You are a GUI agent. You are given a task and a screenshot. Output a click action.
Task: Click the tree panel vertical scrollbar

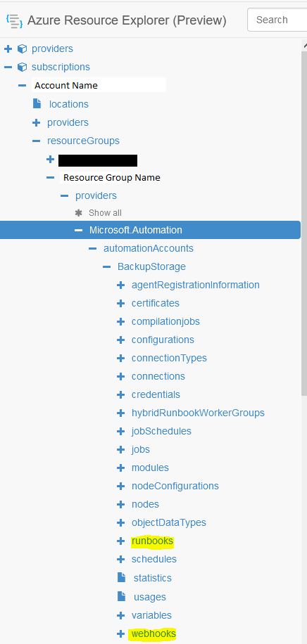304,224
